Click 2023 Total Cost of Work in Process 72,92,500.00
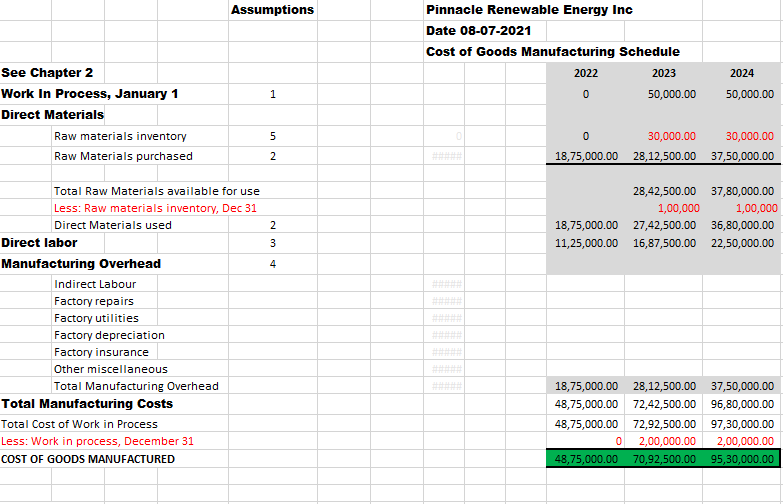This screenshot has width=783, height=504. point(664,424)
